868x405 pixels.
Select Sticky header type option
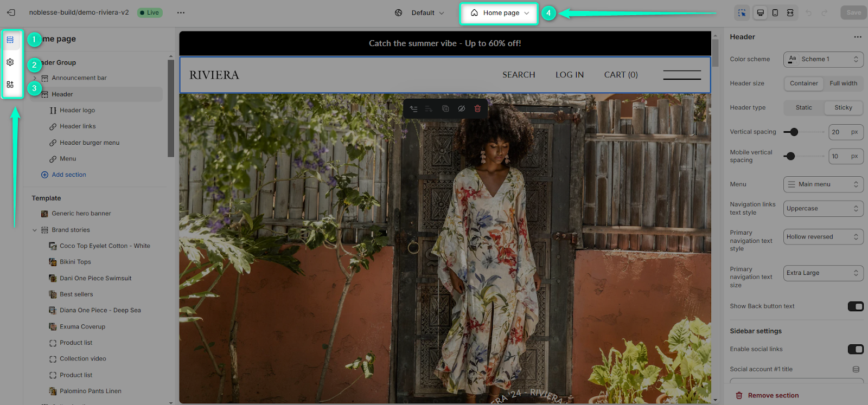[x=843, y=108]
